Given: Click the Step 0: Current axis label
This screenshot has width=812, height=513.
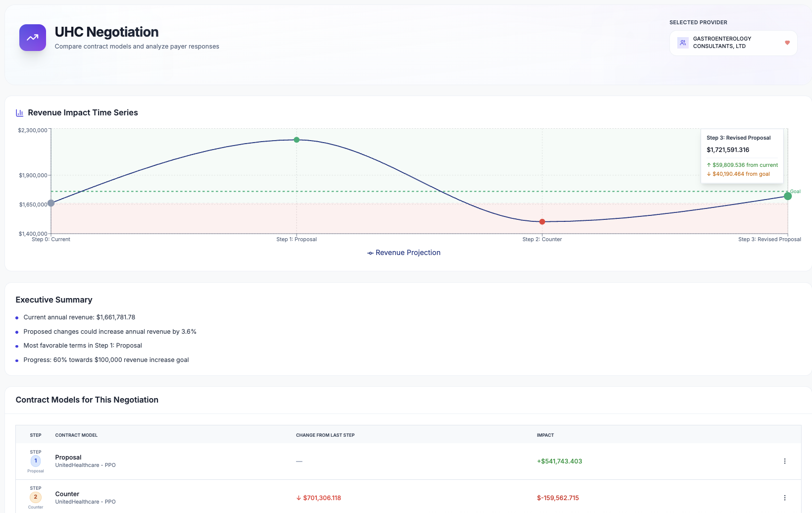Looking at the screenshot, I should coord(51,239).
